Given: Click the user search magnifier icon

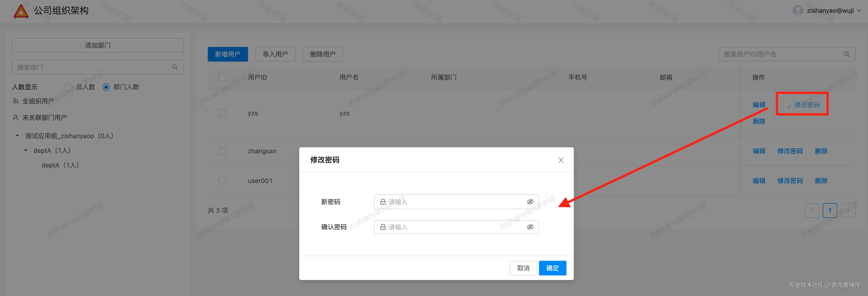Looking at the screenshot, I should coord(846,54).
